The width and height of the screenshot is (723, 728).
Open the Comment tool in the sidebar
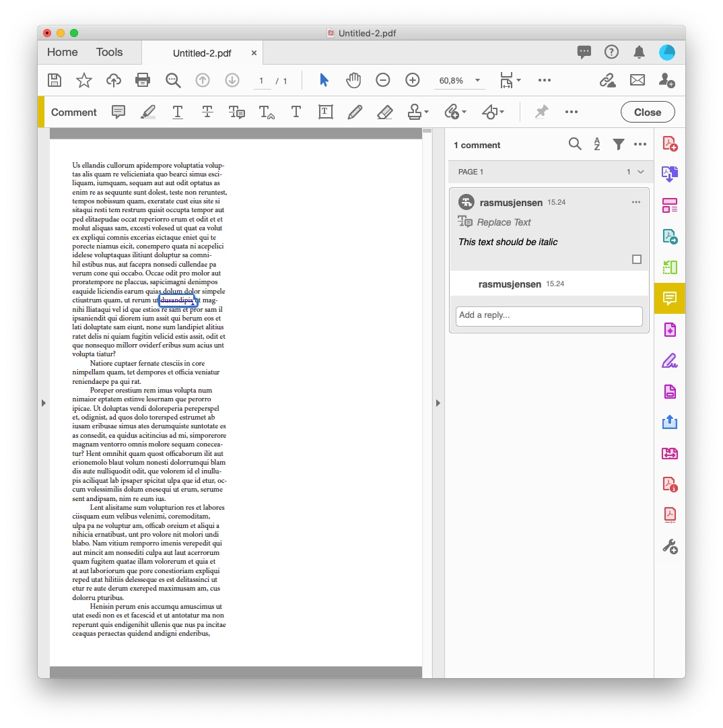click(670, 298)
